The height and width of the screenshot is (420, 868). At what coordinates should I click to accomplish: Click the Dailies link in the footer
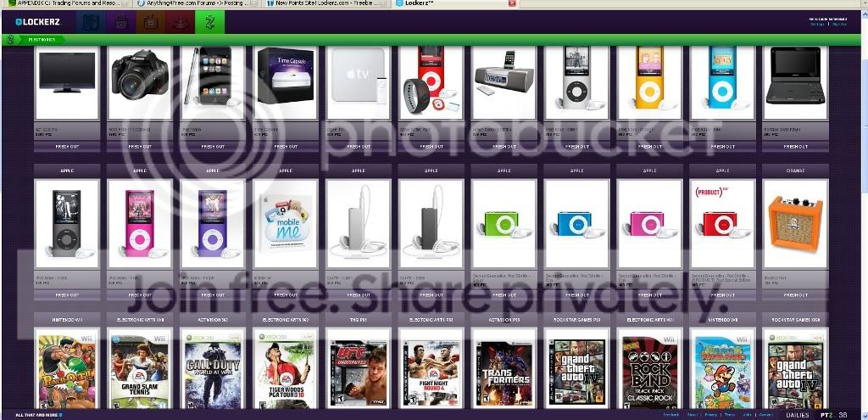(797, 414)
